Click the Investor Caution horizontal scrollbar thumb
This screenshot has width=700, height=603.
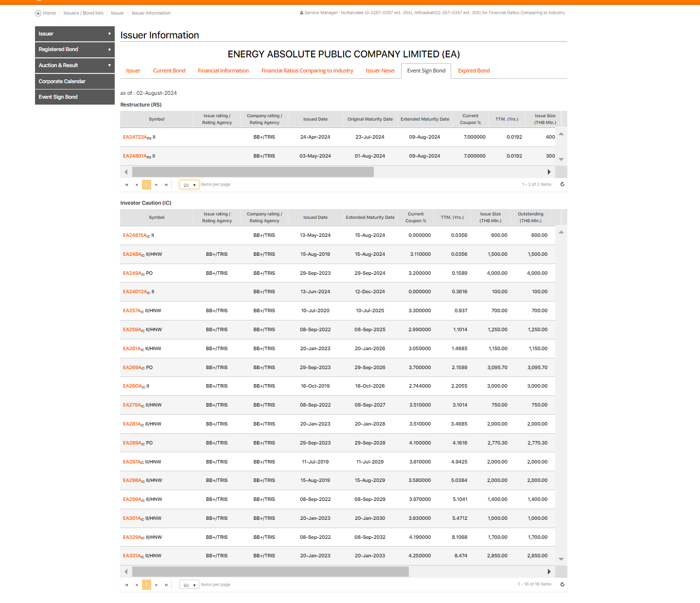270,572
